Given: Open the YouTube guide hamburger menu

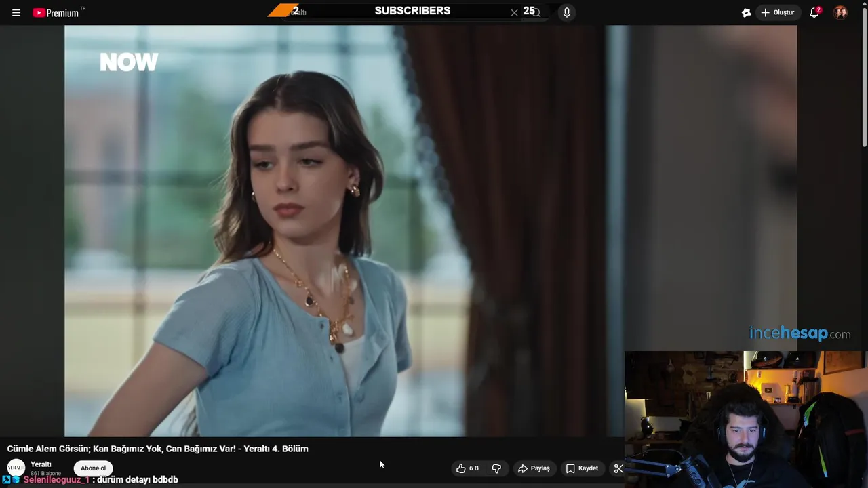Looking at the screenshot, I should (x=16, y=13).
